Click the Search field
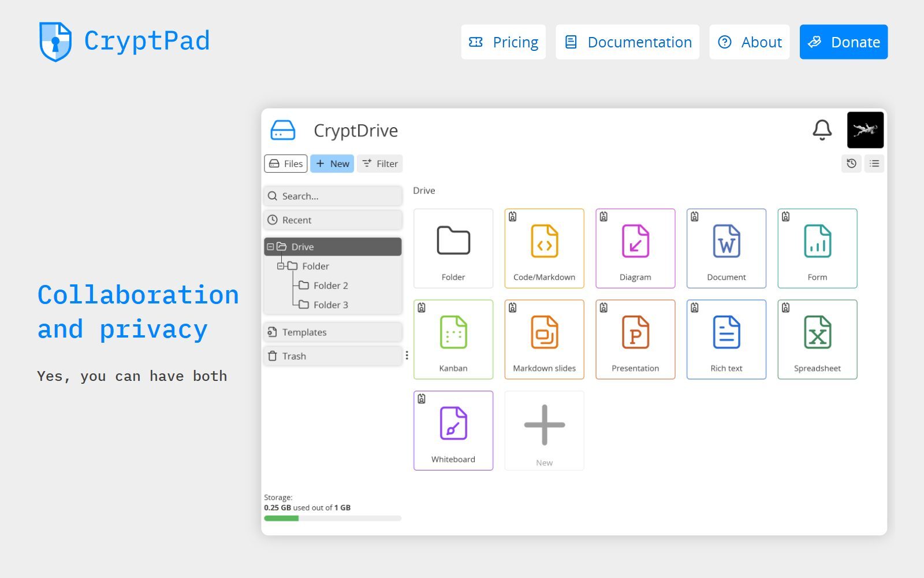The width and height of the screenshot is (924, 578). tap(333, 196)
